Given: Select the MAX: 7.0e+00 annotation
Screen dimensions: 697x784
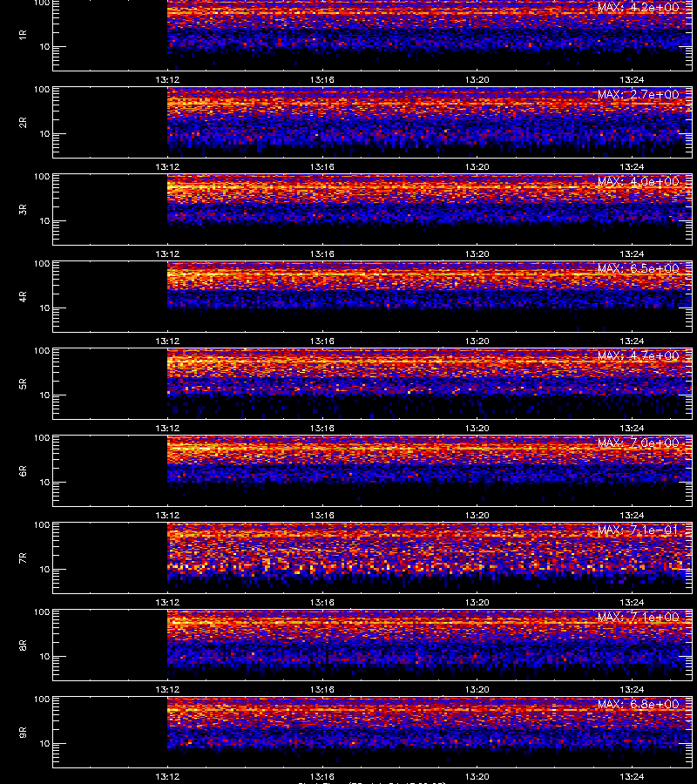Looking at the screenshot, I should [x=638, y=443].
